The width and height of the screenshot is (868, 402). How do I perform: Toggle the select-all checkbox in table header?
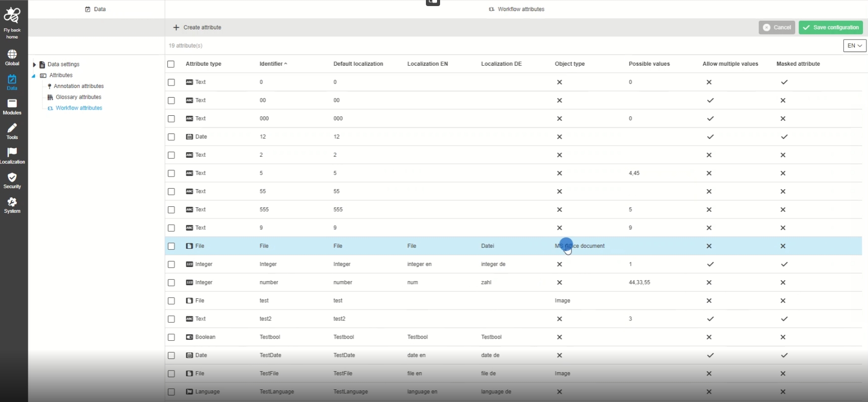[x=171, y=64]
